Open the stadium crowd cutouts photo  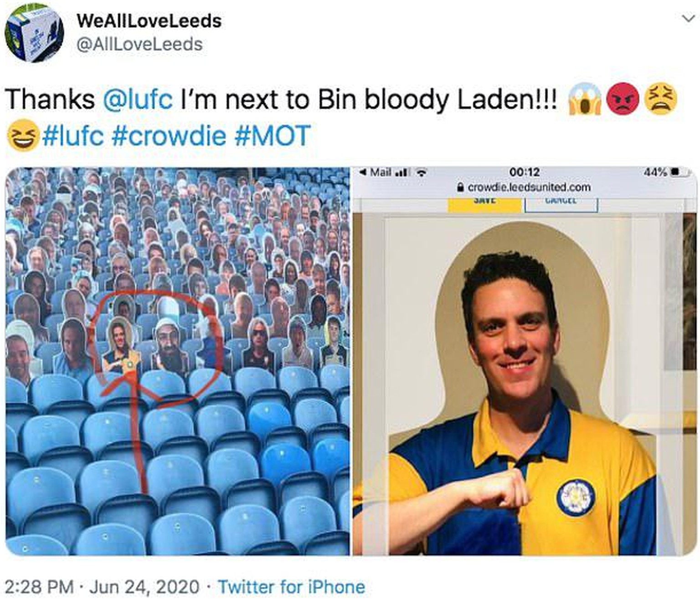click(x=178, y=361)
